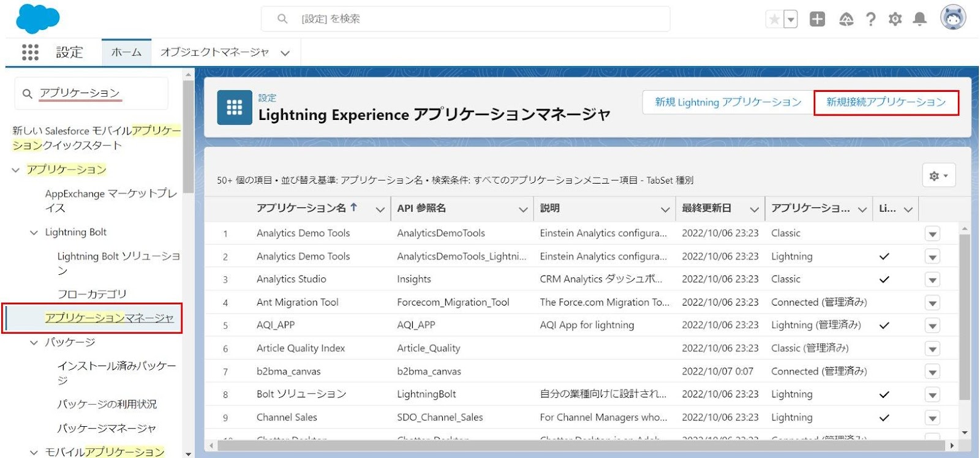The width and height of the screenshot is (980, 458).
Task: Select the オブジェクトマネージャ tab
Action: pos(214,53)
